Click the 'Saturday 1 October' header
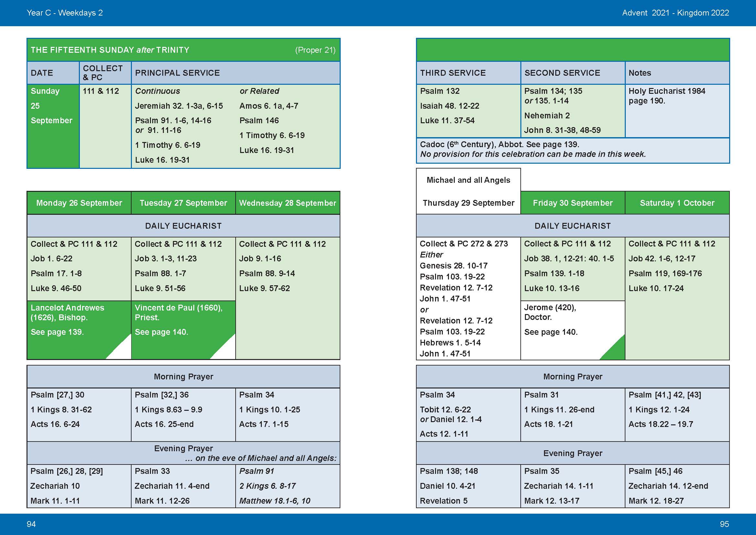The height and width of the screenshot is (535, 756). (x=677, y=203)
